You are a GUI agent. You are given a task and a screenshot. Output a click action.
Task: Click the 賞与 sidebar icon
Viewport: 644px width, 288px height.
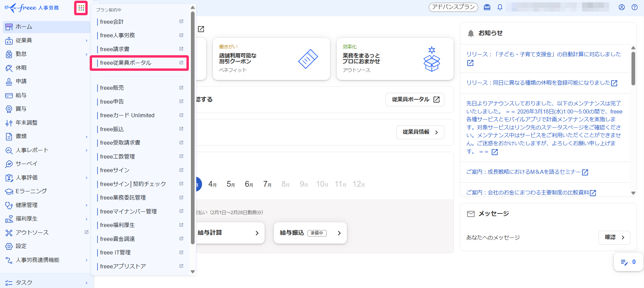pos(9,109)
